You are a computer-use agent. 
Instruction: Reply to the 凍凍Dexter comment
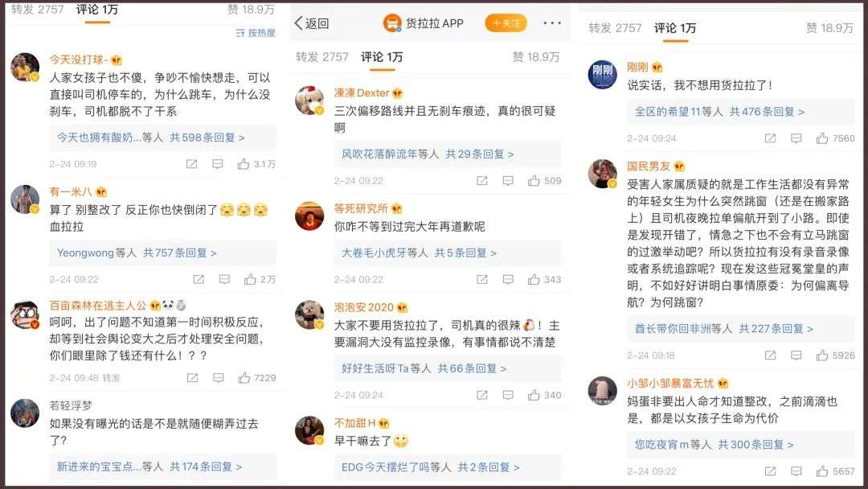tap(508, 180)
